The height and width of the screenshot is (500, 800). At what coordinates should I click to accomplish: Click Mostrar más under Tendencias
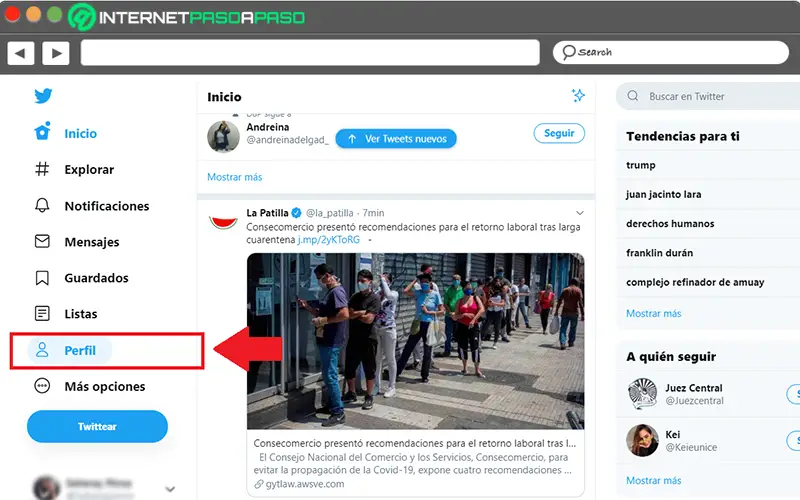[x=654, y=313]
